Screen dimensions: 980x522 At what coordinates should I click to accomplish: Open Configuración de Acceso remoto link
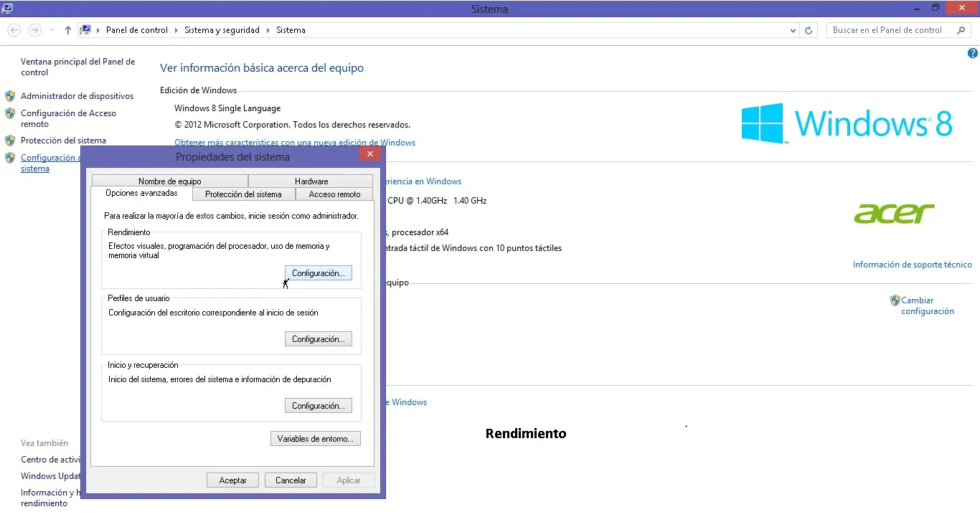tap(68, 118)
